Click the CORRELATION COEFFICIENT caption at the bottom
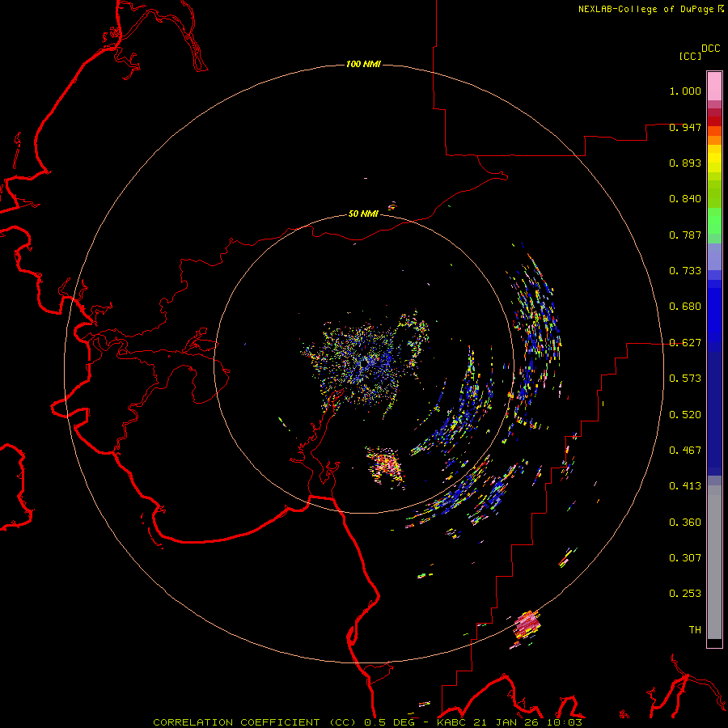Viewport: 728px width, 728px height. pos(367,722)
